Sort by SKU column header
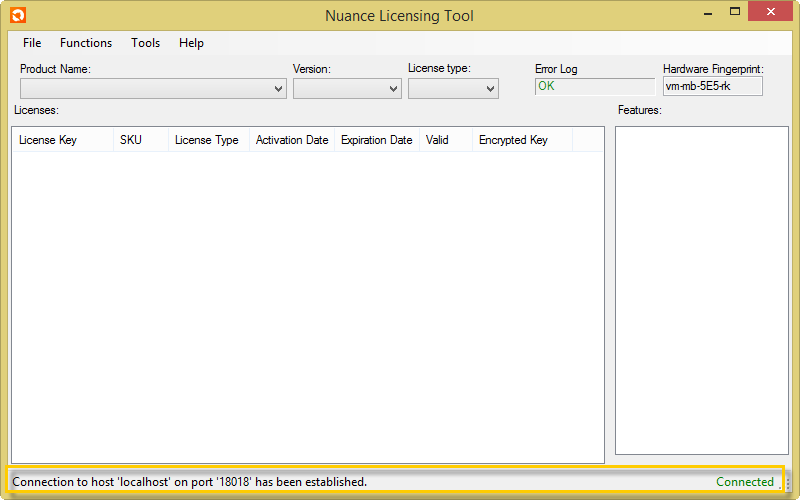This screenshot has width=800, height=500. [x=141, y=140]
